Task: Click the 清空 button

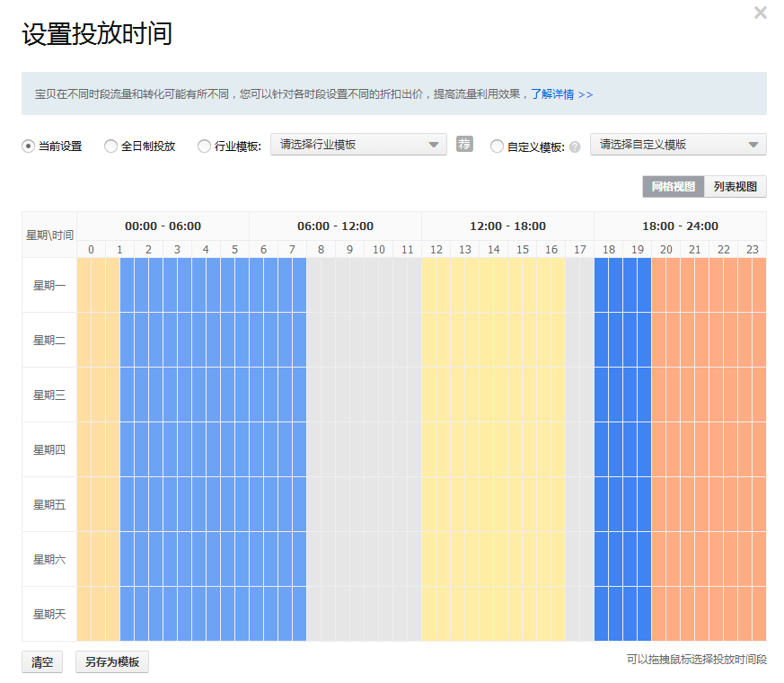Action: [x=41, y=662]
